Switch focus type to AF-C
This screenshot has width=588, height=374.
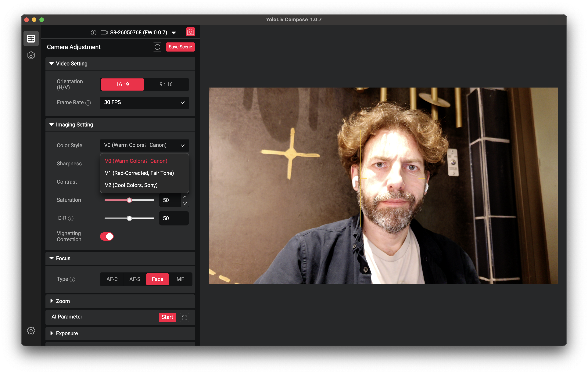[112, 279]
